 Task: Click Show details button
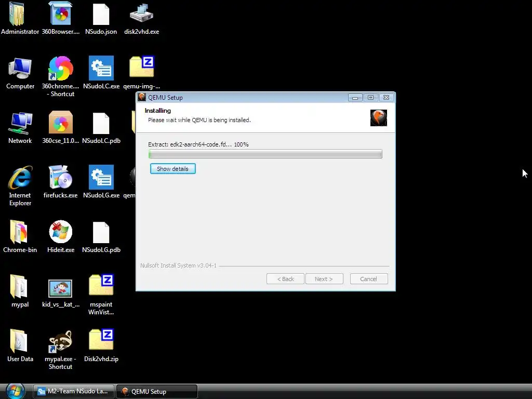tap(172, 169)
